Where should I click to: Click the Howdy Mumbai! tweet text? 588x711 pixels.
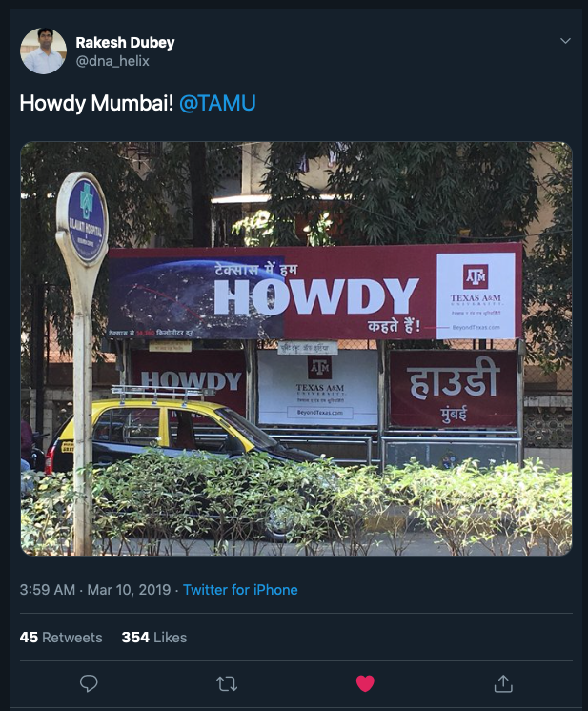[96, 103]
